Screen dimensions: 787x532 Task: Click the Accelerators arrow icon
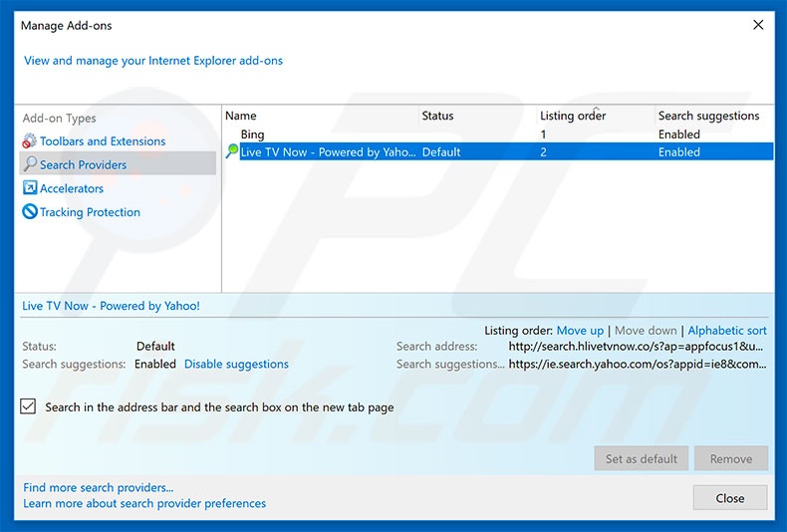30,187
